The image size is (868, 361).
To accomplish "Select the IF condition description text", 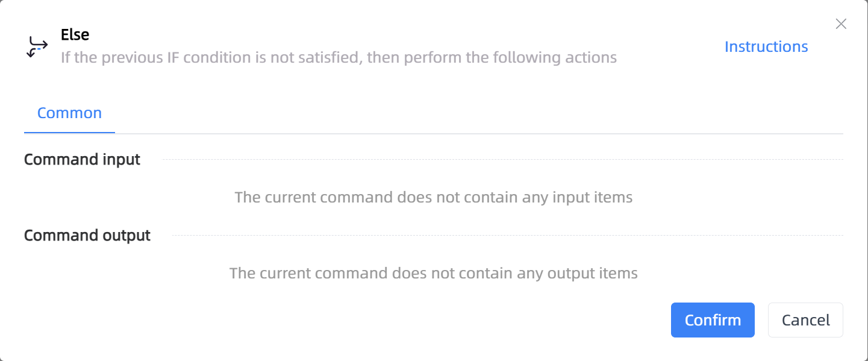I will point(339,58).
